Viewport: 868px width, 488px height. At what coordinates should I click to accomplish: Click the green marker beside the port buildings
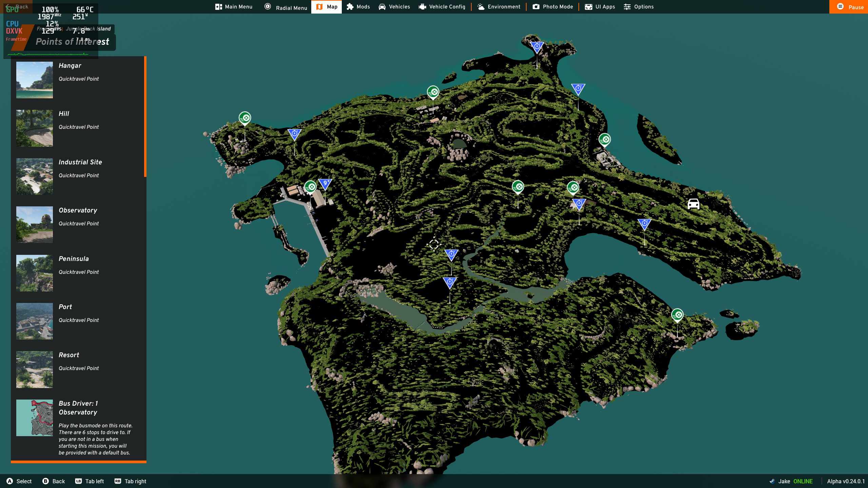coord(310,187)
